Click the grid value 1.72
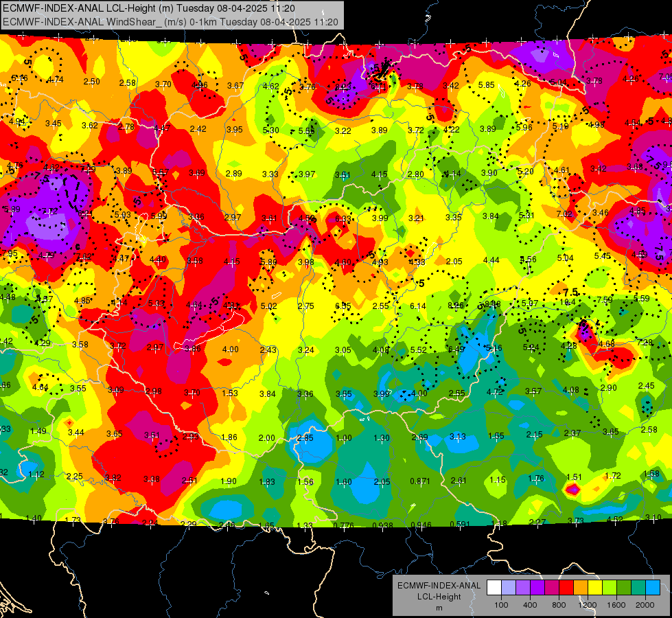 click(613, 475)
